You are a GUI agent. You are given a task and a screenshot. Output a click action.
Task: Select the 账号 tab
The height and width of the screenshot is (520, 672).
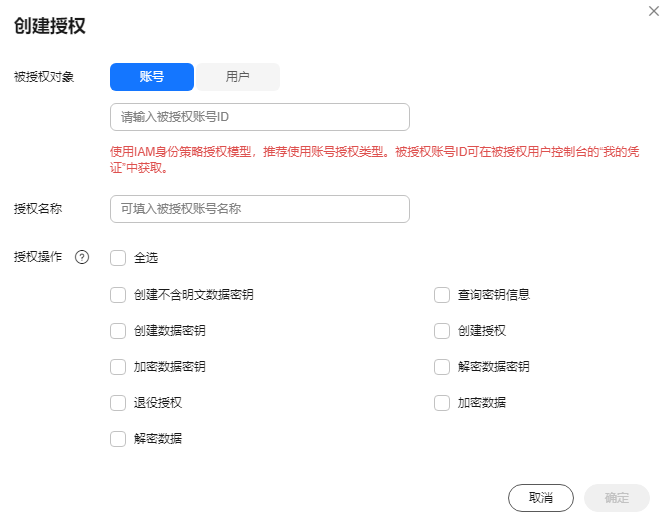pyautogui.click(x=152, y=77)
